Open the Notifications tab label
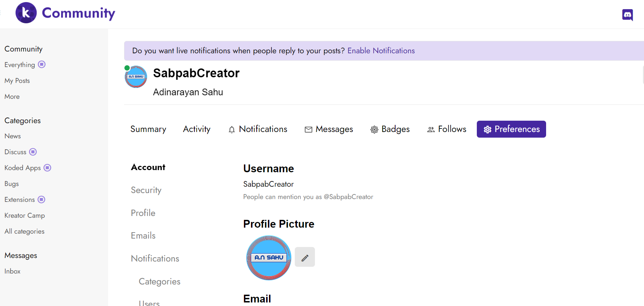The image size is (644, 306). pos(263,129)
